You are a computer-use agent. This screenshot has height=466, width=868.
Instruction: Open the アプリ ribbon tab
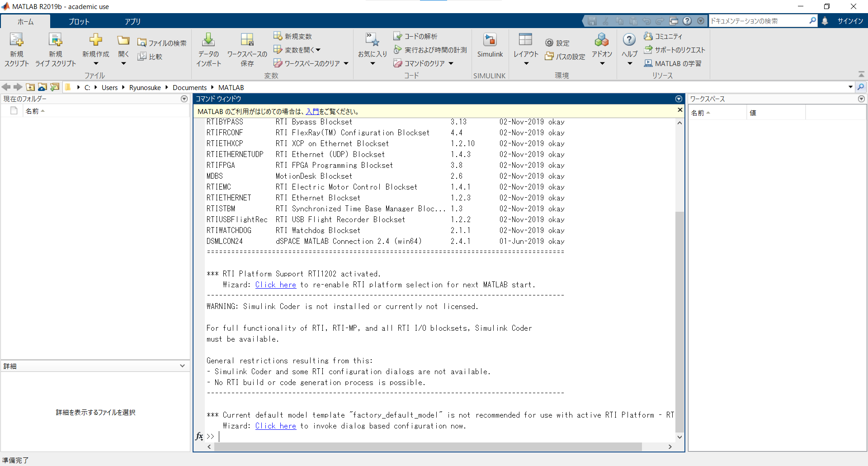coord(132,21)
